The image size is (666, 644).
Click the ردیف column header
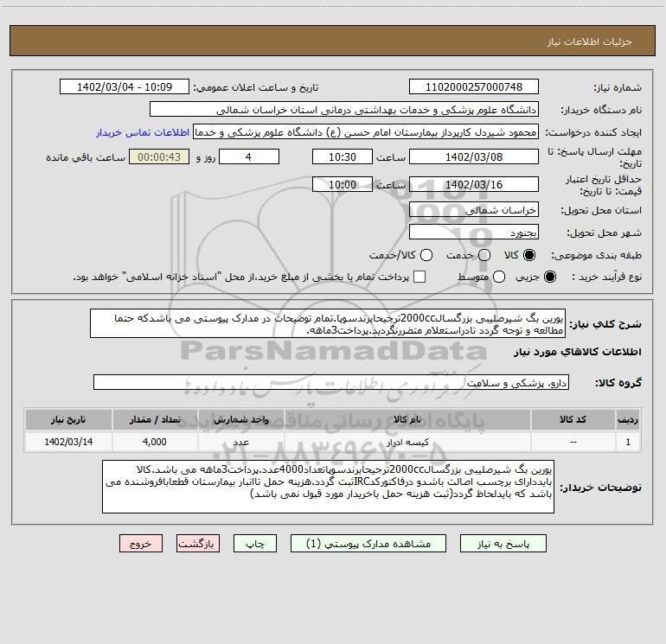point(628,419)
